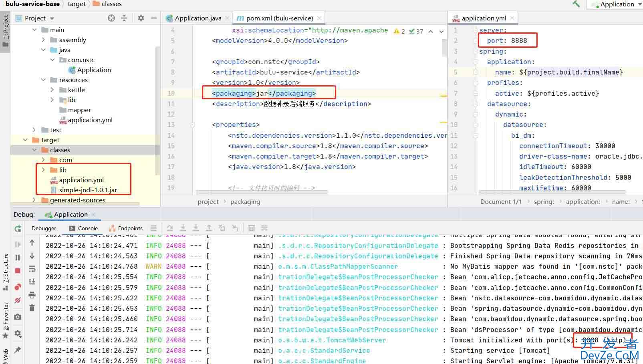Open the Endpoints tab

click(126, 228)
